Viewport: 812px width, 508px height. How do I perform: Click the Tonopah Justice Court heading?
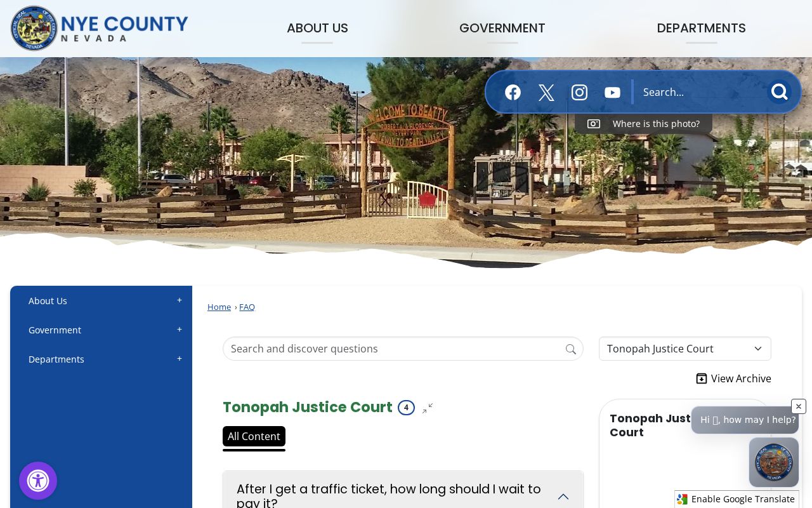coord(308,407)
